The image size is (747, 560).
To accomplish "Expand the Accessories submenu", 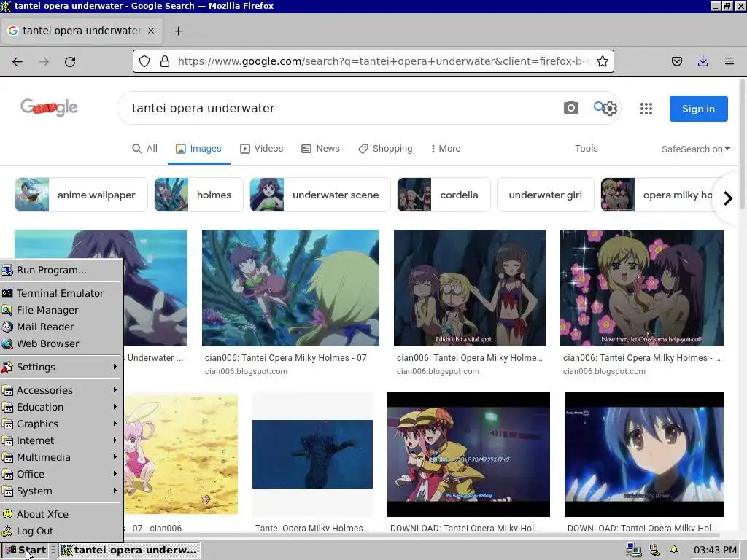I will click(x=62, y=390).
